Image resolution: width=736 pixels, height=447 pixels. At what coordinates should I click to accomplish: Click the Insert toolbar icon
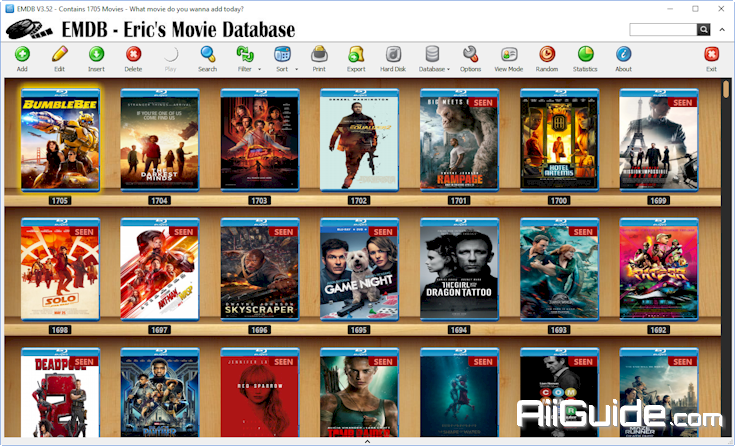(x=96, y=54)
